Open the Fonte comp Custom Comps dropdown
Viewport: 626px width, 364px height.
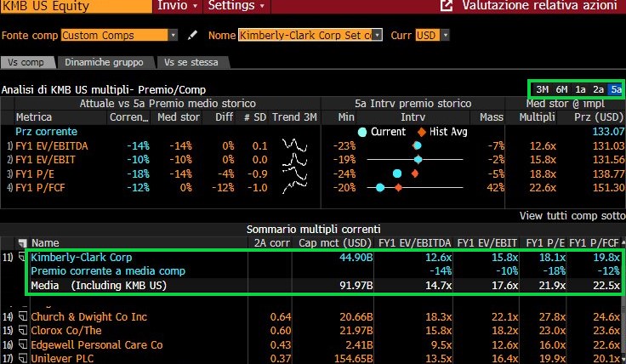tap(173, 35)
